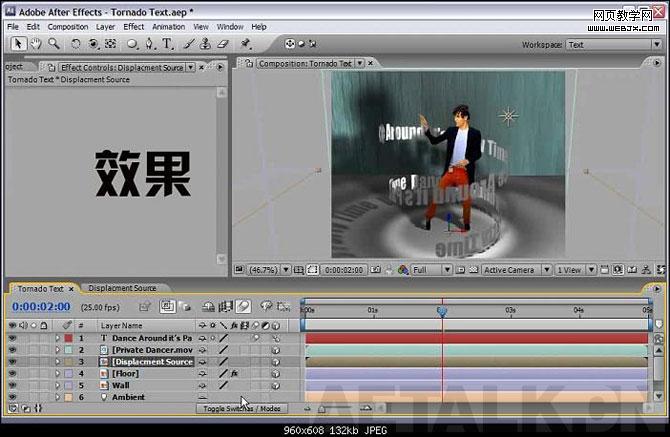Select the Type text tool

coord(167,44)
